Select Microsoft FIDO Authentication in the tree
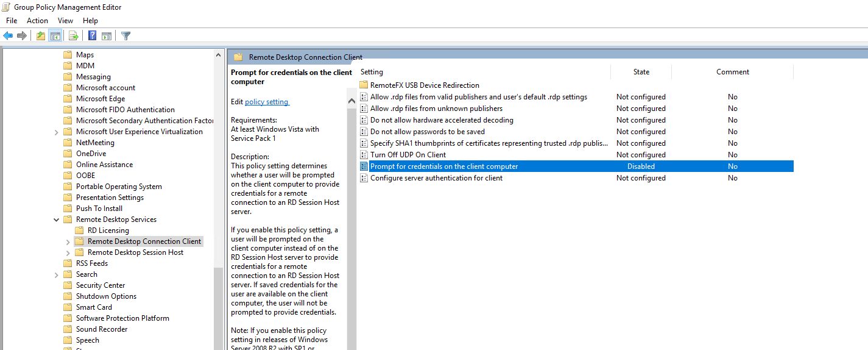The width and height of the screenshot is (868, 350). 125,110
